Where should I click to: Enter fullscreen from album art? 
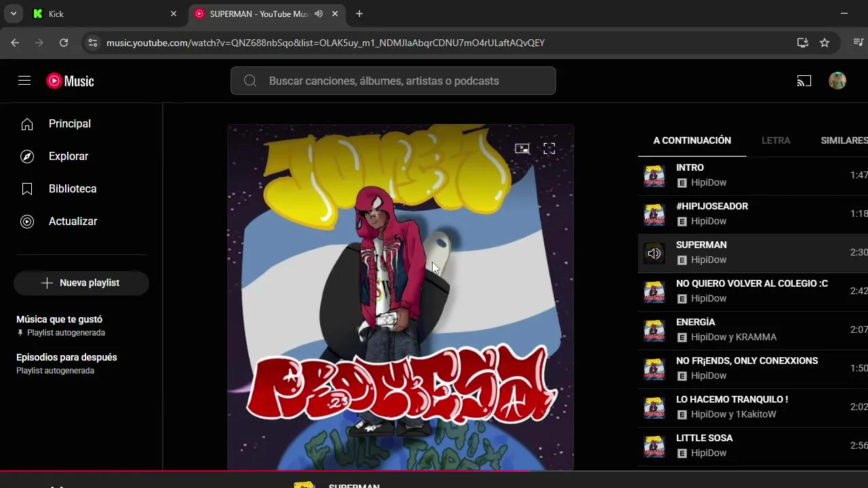549,148
